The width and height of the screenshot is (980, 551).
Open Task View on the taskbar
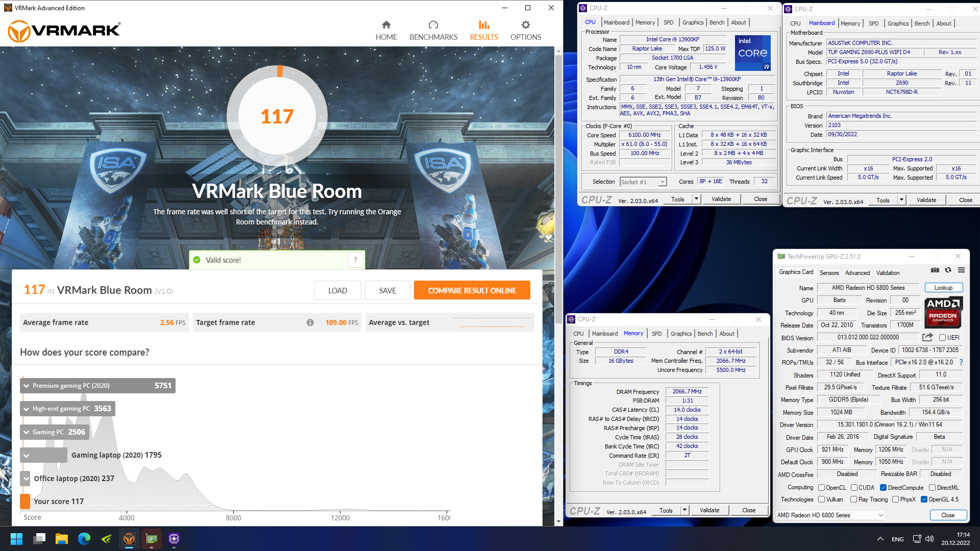click(39, 539)
